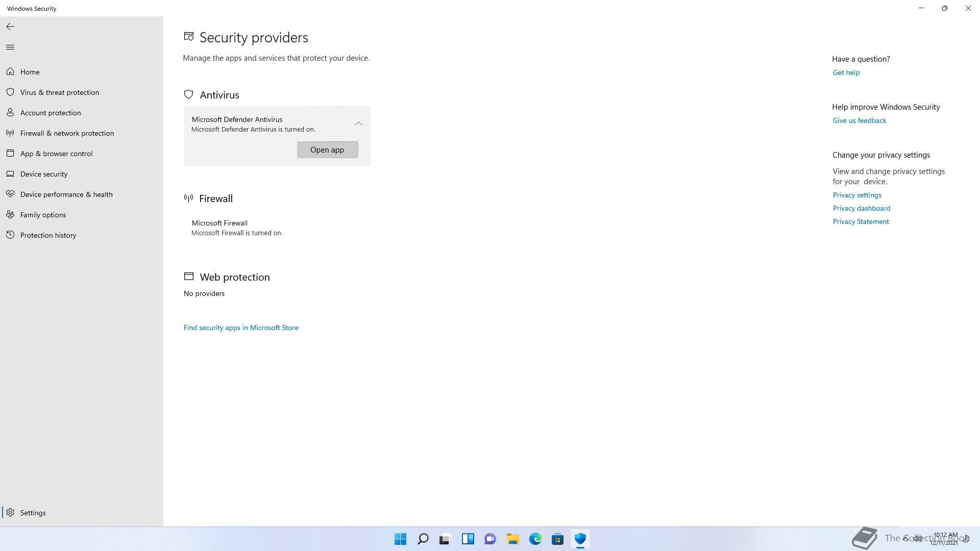Click the Get help link
Viewport: 980px width, 551px height.
[846, 72]
